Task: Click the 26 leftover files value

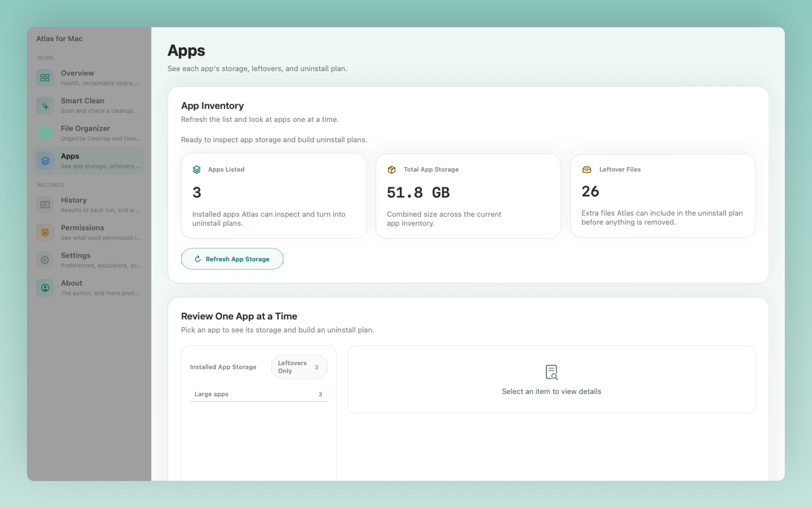Action: pyautogui.click(x=590, y=192)
